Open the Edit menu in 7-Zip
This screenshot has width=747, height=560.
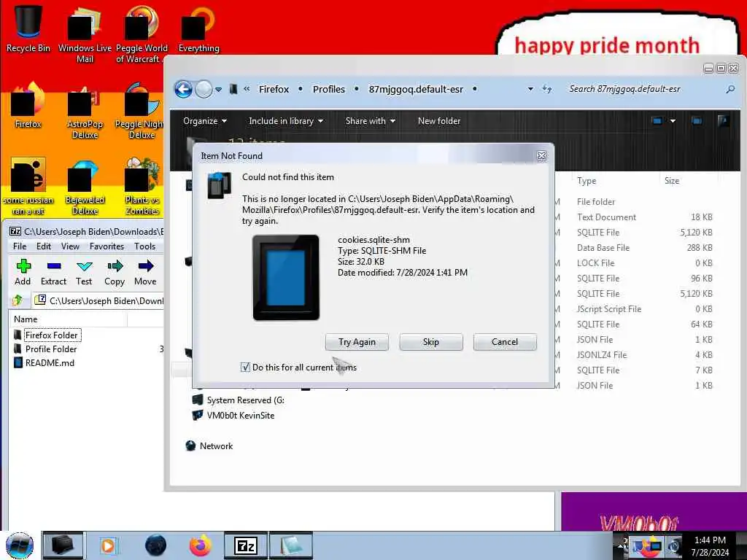[44, 246]
